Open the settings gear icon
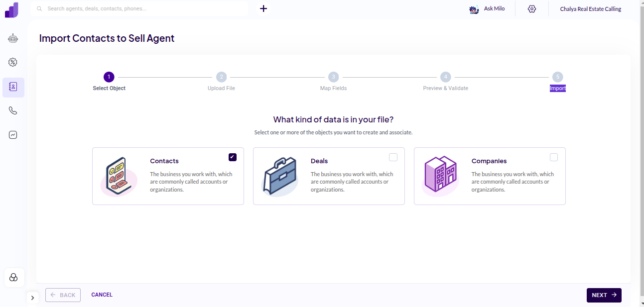Image resolution: width=644 pixels, height=307 pixels. tap(532, 9)
